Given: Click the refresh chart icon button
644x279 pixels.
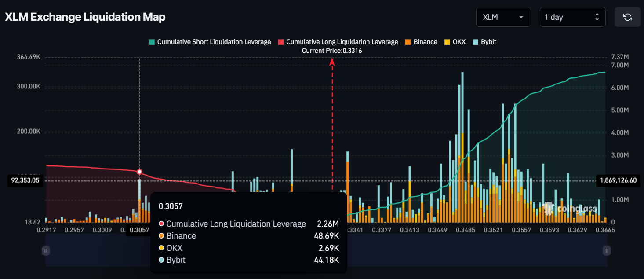Looking at the screenshot, I should pos(627,17).
